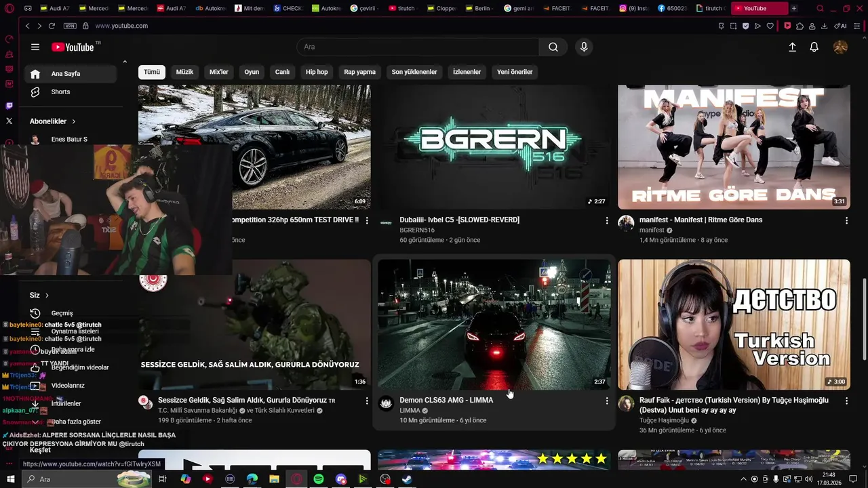Open options for Dubaiiii- Ivbel C5 video
Viewport: 868px width, 488px height.
(607, 220)
